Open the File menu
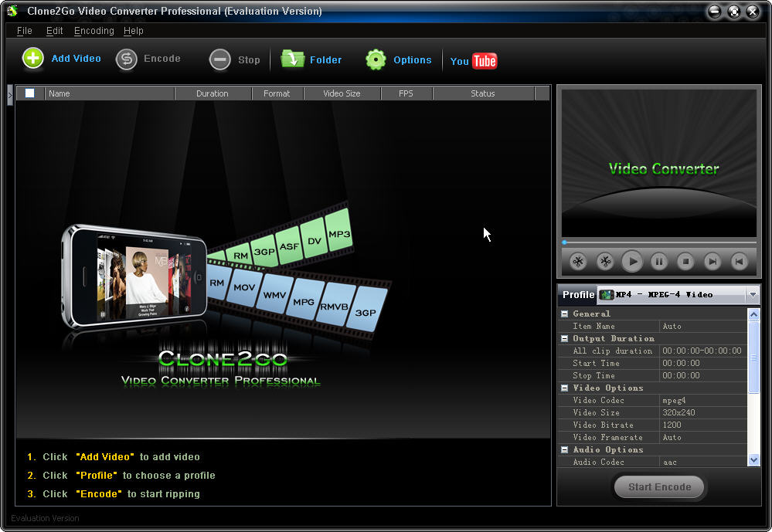 (24, 31)
